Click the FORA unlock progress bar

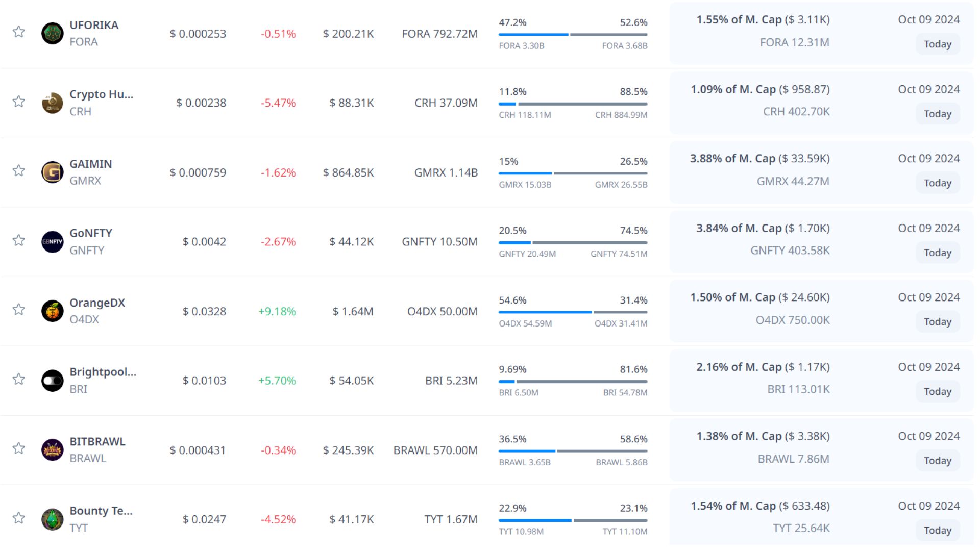tap(573, 35)
